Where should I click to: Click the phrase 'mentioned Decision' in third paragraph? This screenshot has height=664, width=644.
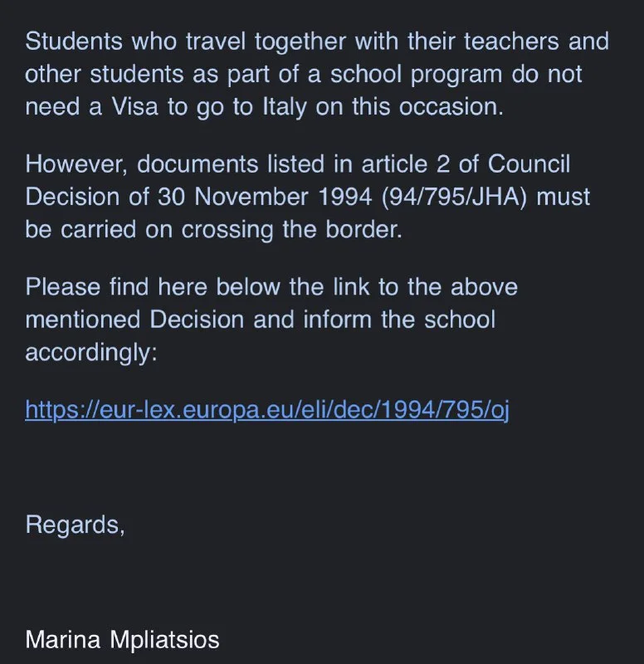pyautogui.click(x=134, y=320)
